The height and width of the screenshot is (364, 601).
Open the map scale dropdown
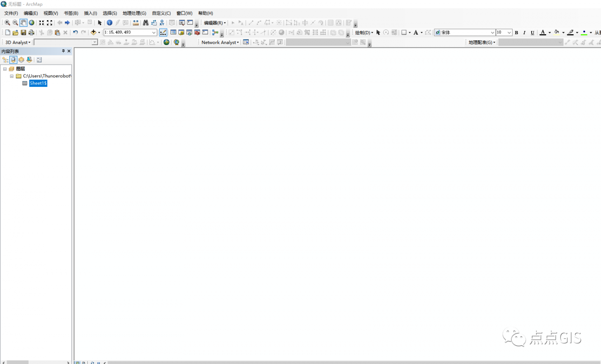click(154, 32)
